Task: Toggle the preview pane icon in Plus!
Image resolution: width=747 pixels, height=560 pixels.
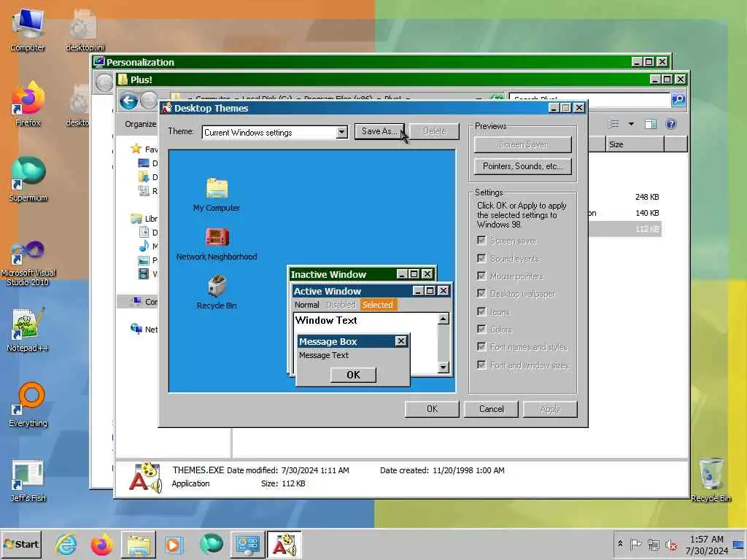Action: (x=650, y=124)
